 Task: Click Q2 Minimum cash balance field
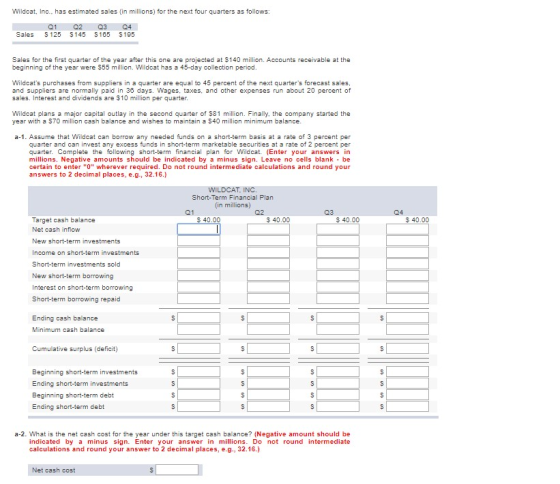pyautogui.click(x=268, y=329)
